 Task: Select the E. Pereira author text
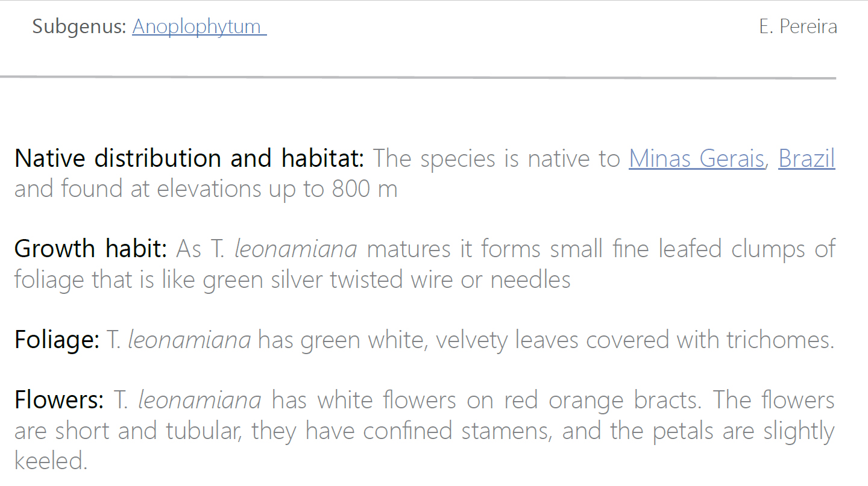[798, 26]
